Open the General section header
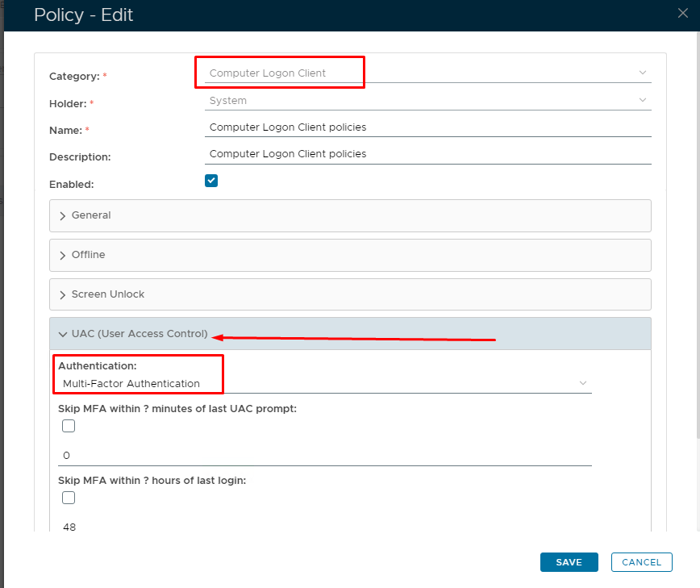Viewport: 700px width, 588px height. (91, 215)
